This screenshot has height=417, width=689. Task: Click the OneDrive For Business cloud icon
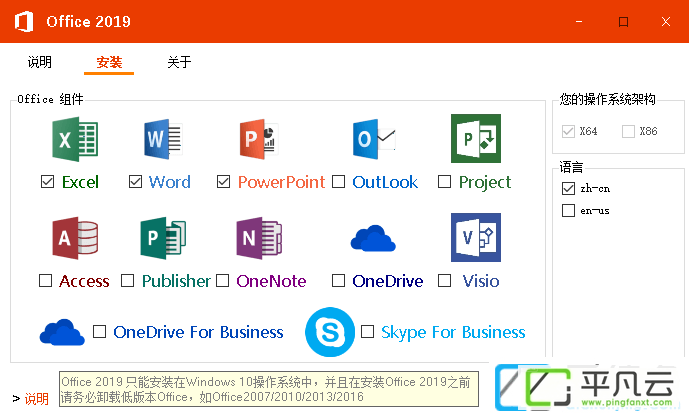tap(62, 332)
